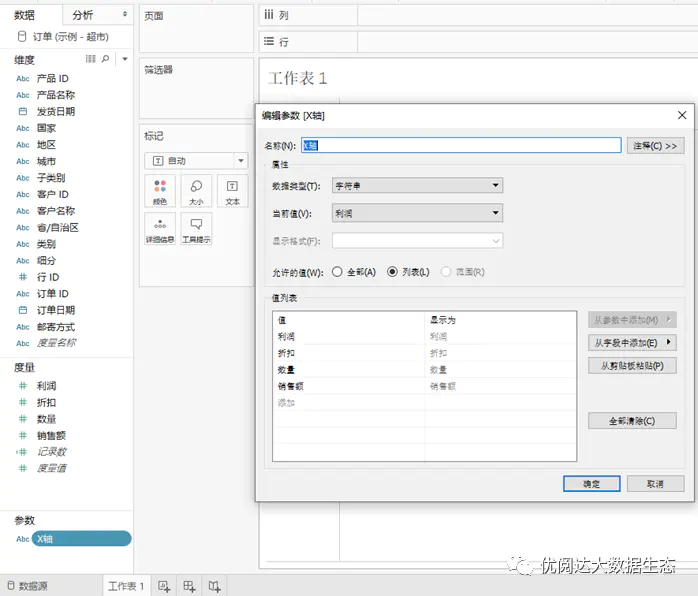Screen dimensions: 698x596
Task: Open the 数据类型 dropdown
Action: (417, 186)
